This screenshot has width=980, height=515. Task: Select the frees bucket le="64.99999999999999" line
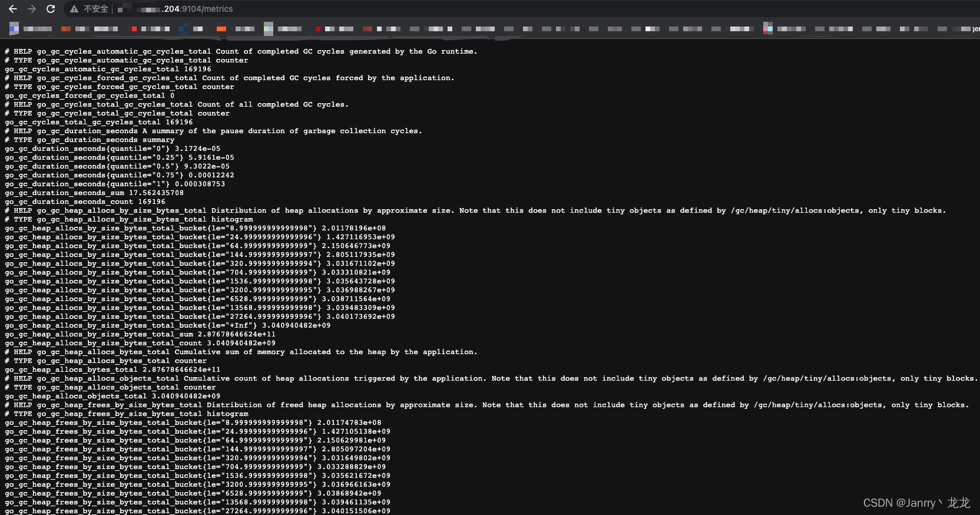pyautogui.click(x=196, y=441)
